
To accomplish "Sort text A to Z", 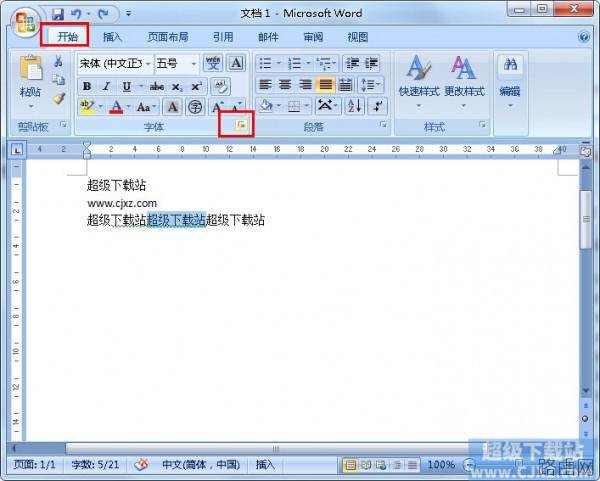I will pos(354,106).
